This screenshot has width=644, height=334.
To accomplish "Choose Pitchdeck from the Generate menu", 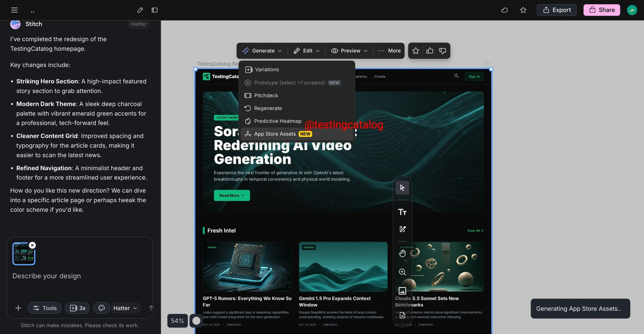I will 266,95.
